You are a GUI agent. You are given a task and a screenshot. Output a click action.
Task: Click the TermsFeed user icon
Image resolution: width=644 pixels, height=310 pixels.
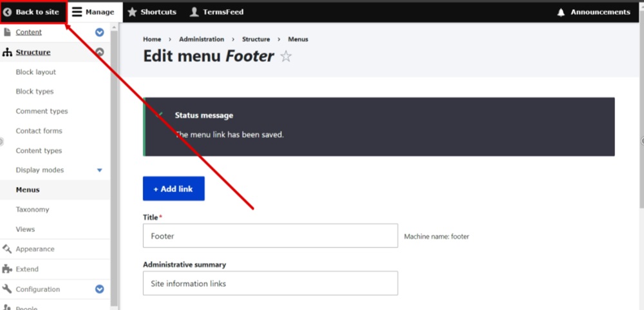(194, 12)
